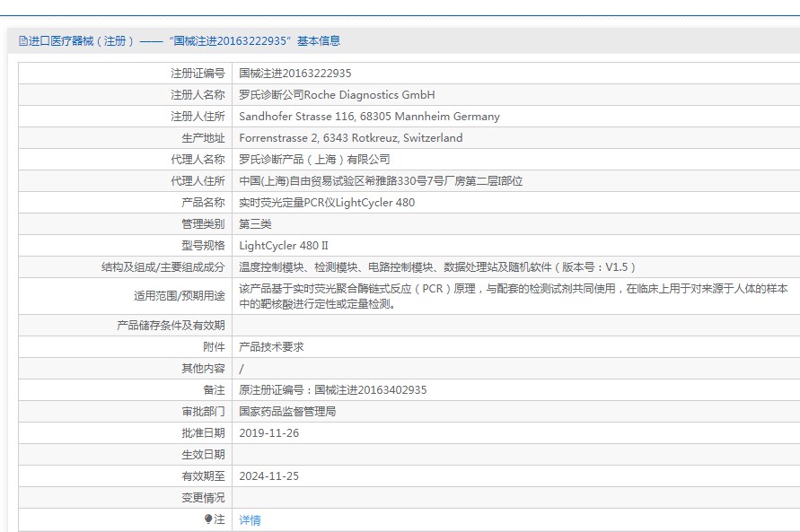Click the 注册人住所 row label
Screen dimensions: 800x532
198,117
